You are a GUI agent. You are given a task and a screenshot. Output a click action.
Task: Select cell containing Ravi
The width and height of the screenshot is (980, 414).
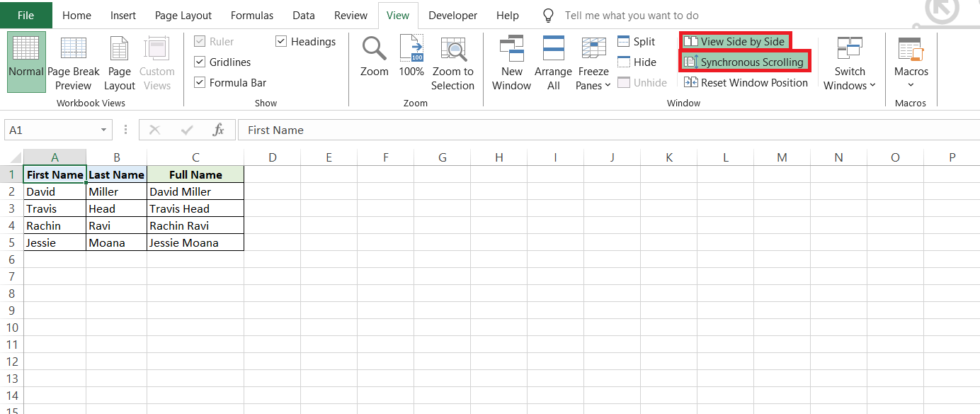point(117,225)
